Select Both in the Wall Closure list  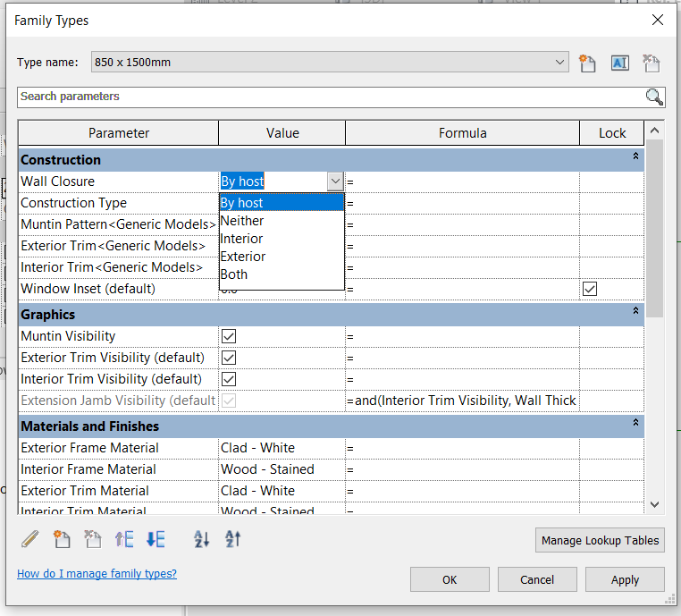(282, 274)
